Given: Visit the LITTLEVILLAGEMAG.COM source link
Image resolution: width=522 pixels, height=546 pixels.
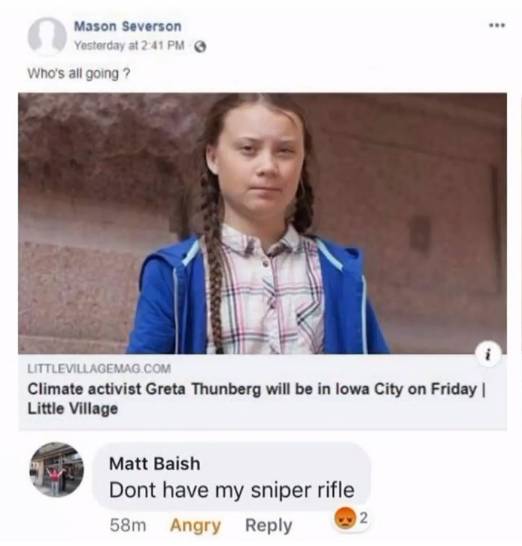Looking at the screenshot, I should [99, 368].
